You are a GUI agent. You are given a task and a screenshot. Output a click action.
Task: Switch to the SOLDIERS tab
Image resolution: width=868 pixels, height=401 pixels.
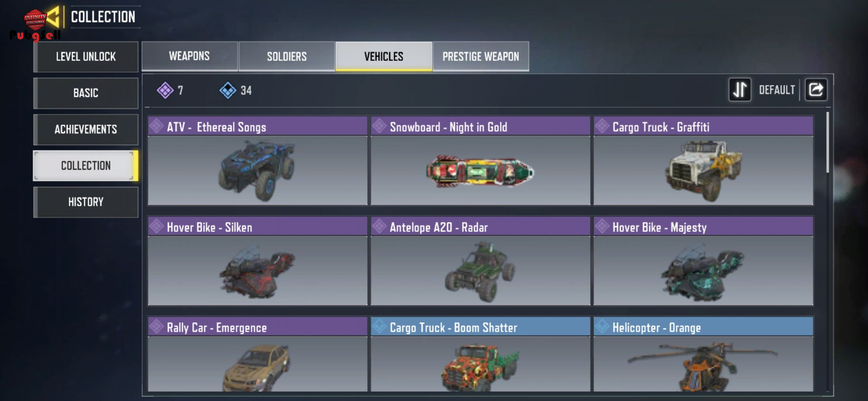coord(287,56)
